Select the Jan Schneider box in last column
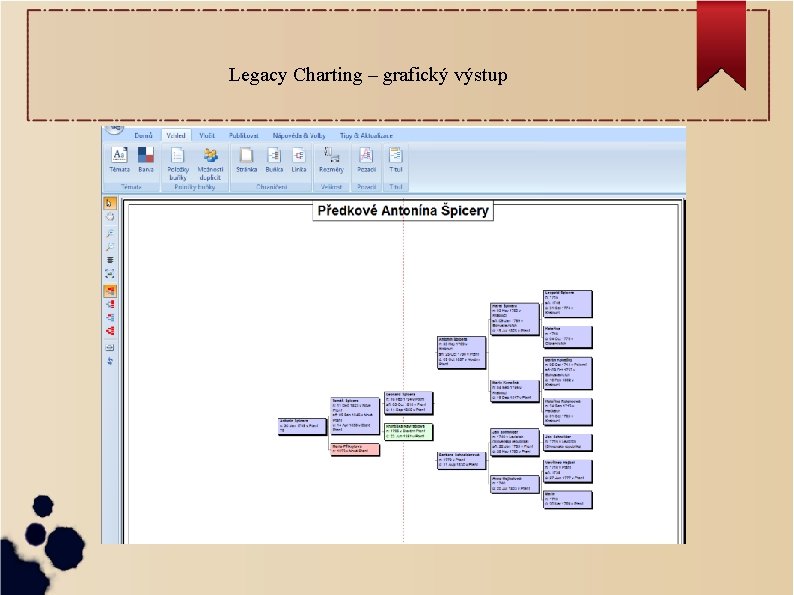The height and width of the screenshot is (595, 794). (567, 442)
